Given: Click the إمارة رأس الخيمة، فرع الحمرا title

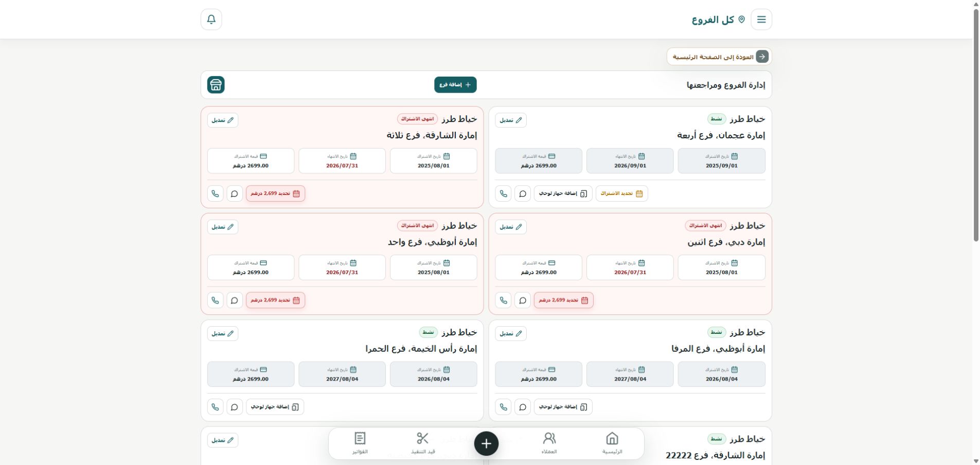Looking at the screenshot, I should click(421, 349).
